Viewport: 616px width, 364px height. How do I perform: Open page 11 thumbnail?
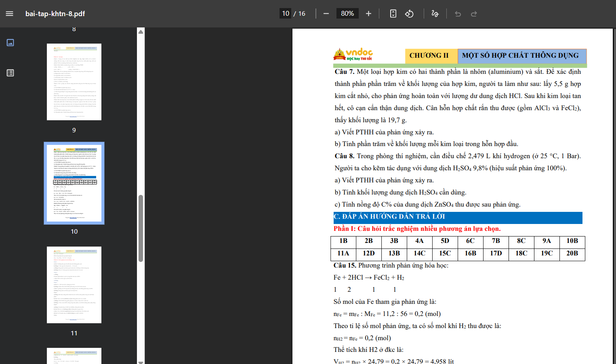pos(74,285)
